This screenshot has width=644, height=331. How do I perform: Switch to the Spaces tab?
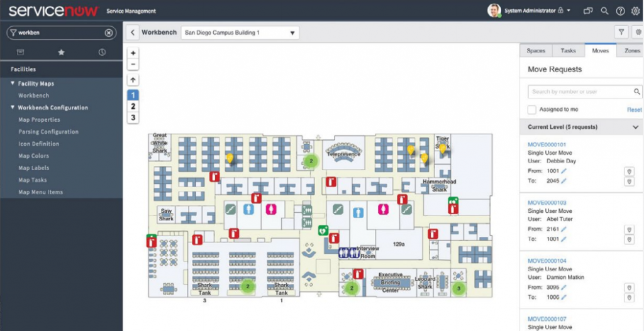536,51
